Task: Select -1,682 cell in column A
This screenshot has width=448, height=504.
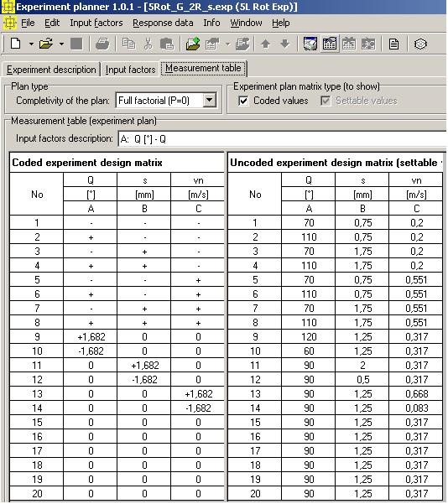Action: pos(91,351)
